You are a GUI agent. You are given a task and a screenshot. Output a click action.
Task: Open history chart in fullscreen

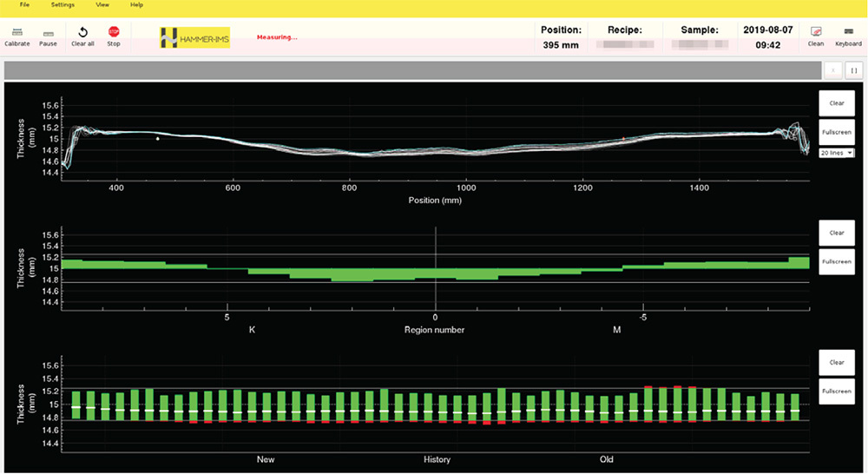837,391
